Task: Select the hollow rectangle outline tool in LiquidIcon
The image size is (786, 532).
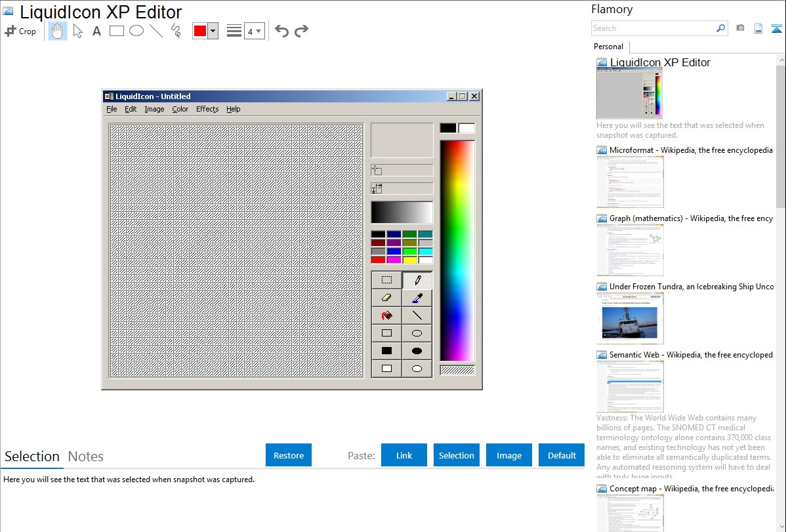Action: (x=386, y=333)
